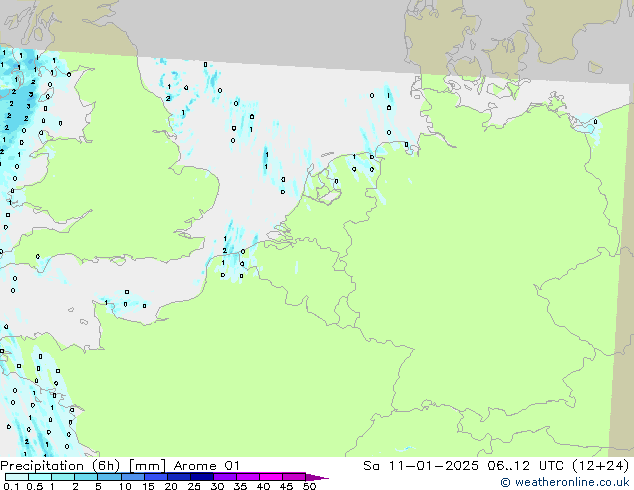Select the purple swatch between 30 and 35
The image size is (634, 490).
[x=225, y=477]
